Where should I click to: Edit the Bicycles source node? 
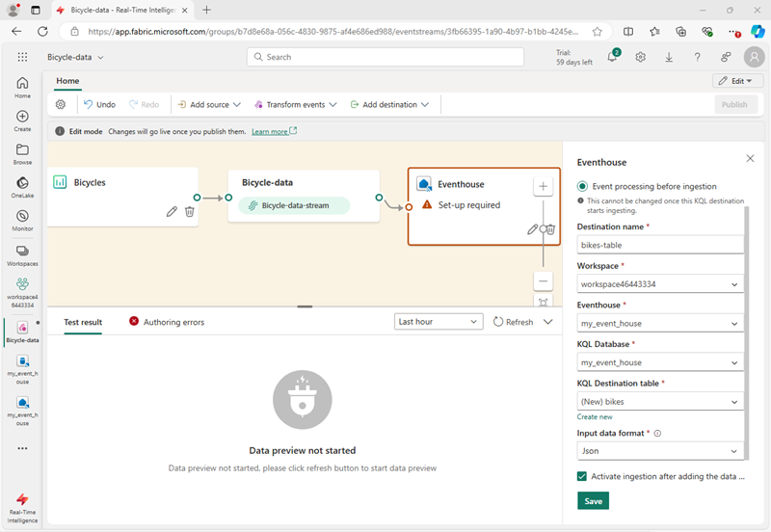coord(172,211)
